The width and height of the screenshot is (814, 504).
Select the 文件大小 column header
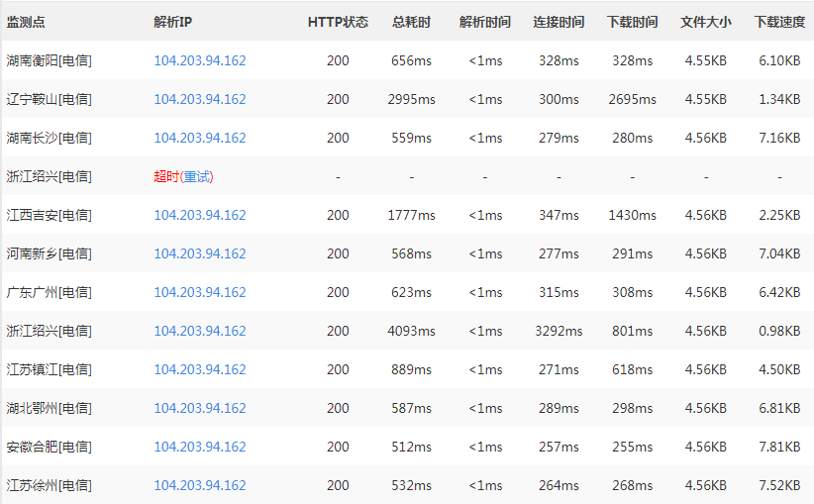[706, 22]
